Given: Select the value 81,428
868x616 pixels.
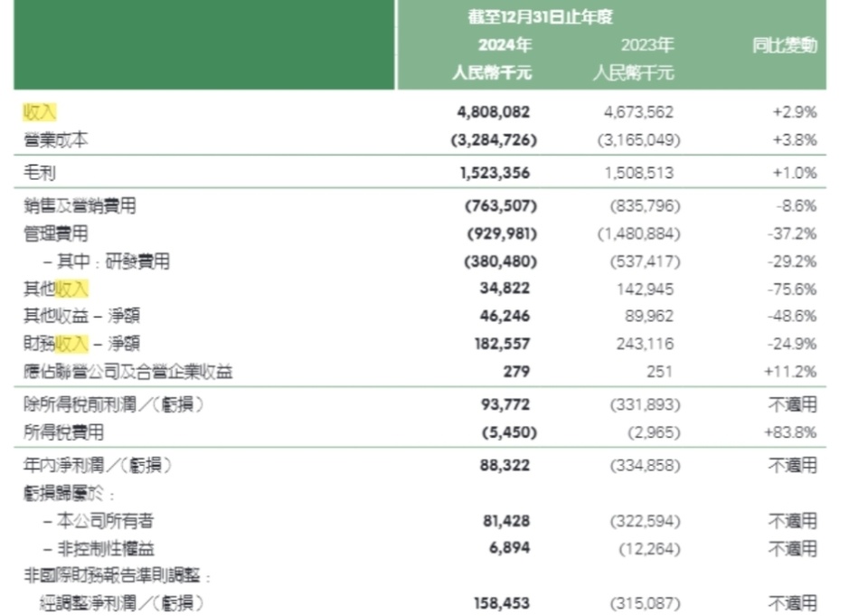Looking at the screenshot, I should click(506, 521).
